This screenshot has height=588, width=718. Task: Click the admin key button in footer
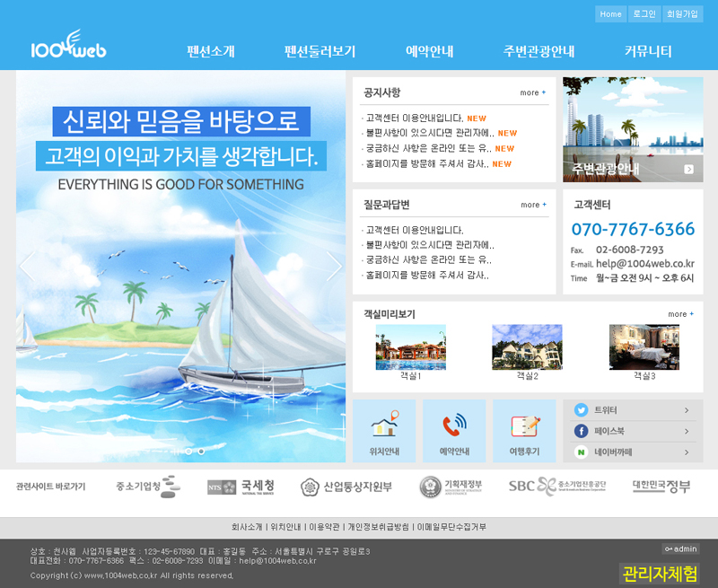[x=680, y=549]
